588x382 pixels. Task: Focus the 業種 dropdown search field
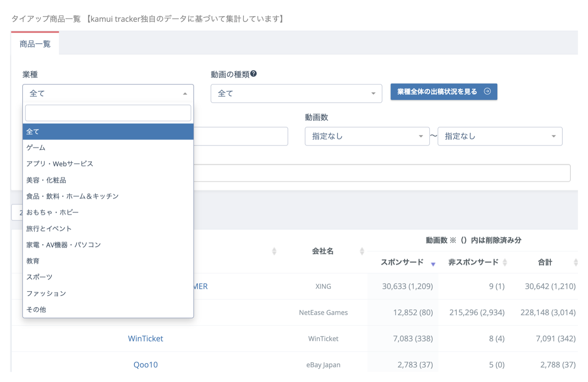[x=108, y=113]
